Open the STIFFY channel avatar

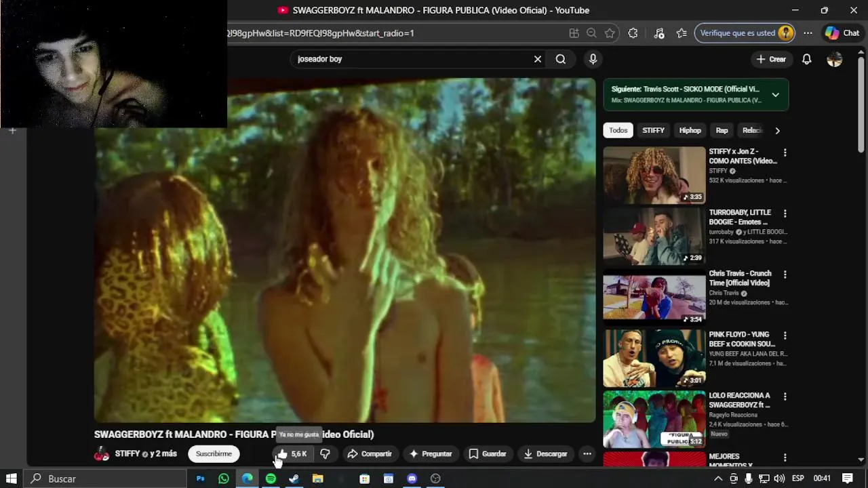click(102, 454)
